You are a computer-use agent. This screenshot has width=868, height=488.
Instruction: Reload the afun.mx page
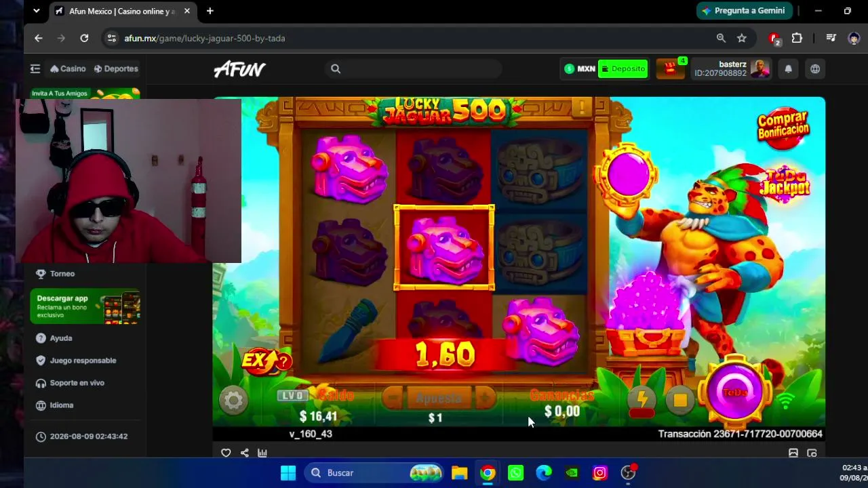pos(84,39)
